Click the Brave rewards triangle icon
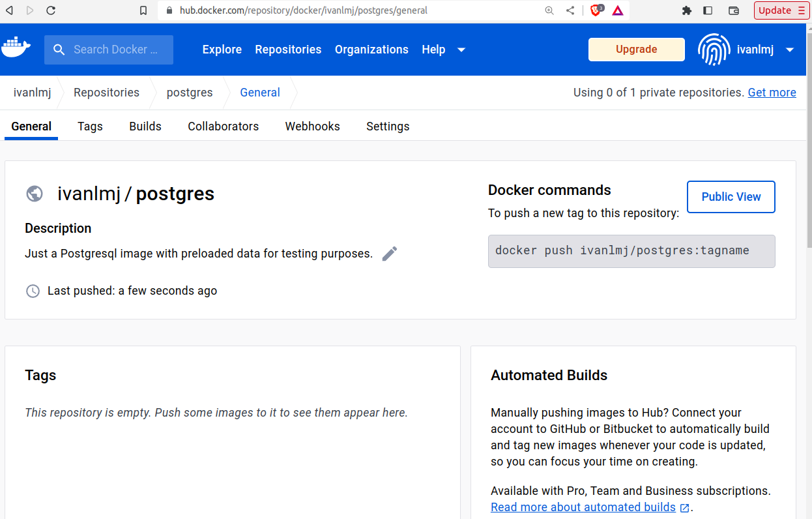812x519 pixels. 618,10
